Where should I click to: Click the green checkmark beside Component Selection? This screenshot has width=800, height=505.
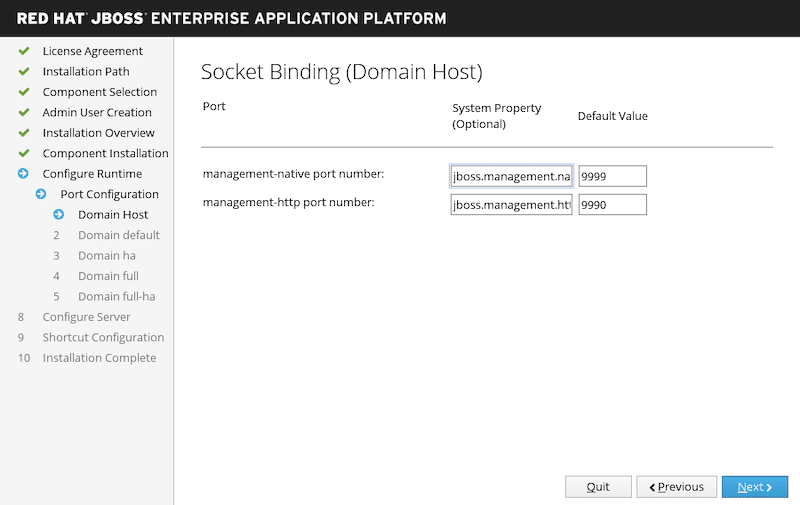[23, 92]
